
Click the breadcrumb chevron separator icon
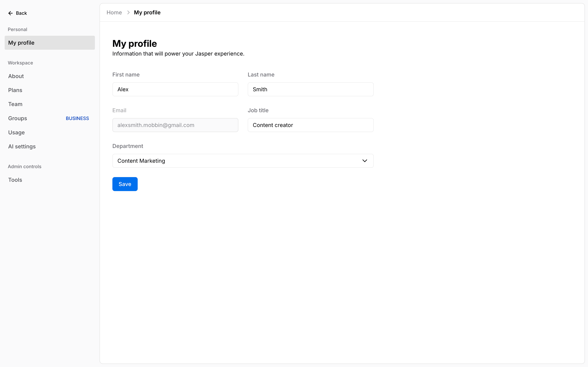click(128, 12)
